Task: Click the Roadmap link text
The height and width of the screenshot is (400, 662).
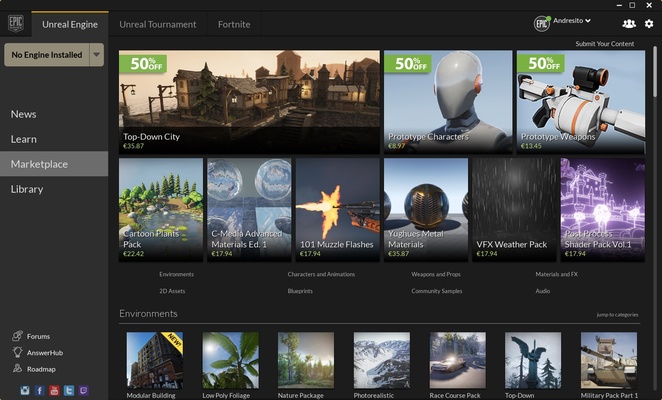Action: coord(41,369)
